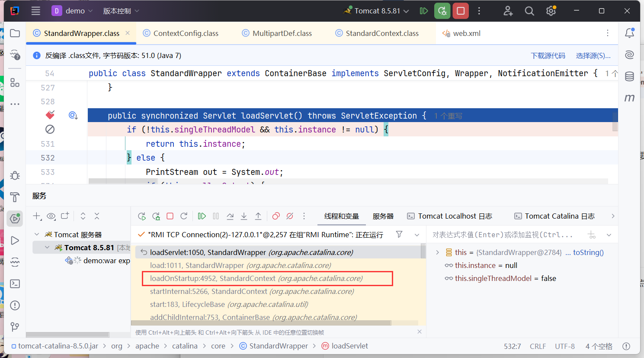
Task: Click the 选择源(S)... link
Action: pos(593,56)
